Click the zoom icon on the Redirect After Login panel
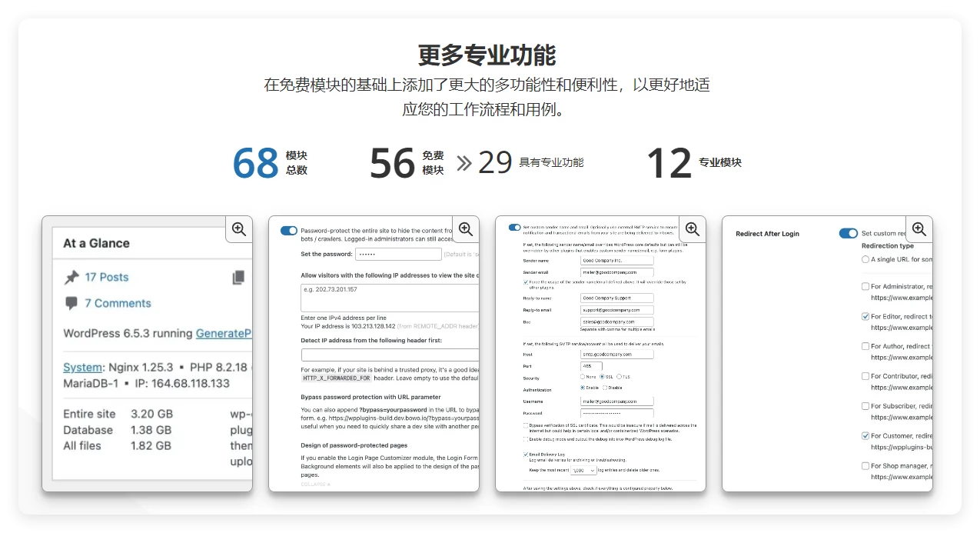This screenshot has width=980, height=533. (919, 228)
